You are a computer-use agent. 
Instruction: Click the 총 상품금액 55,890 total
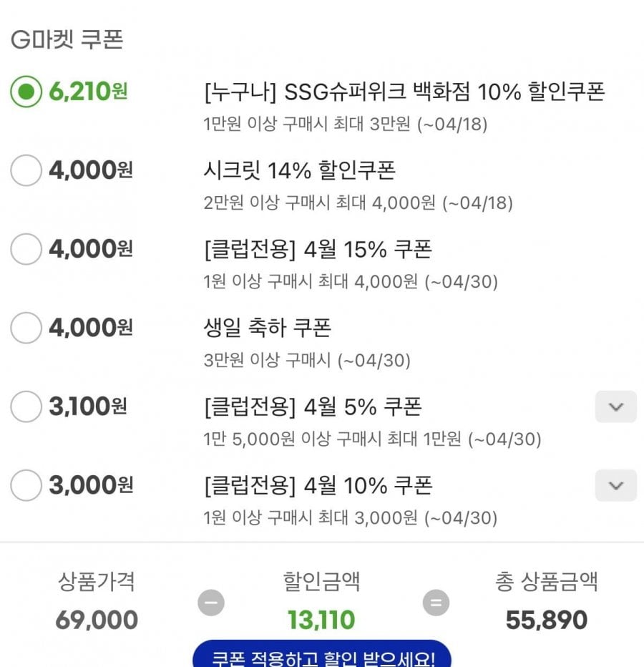[546, 620]
